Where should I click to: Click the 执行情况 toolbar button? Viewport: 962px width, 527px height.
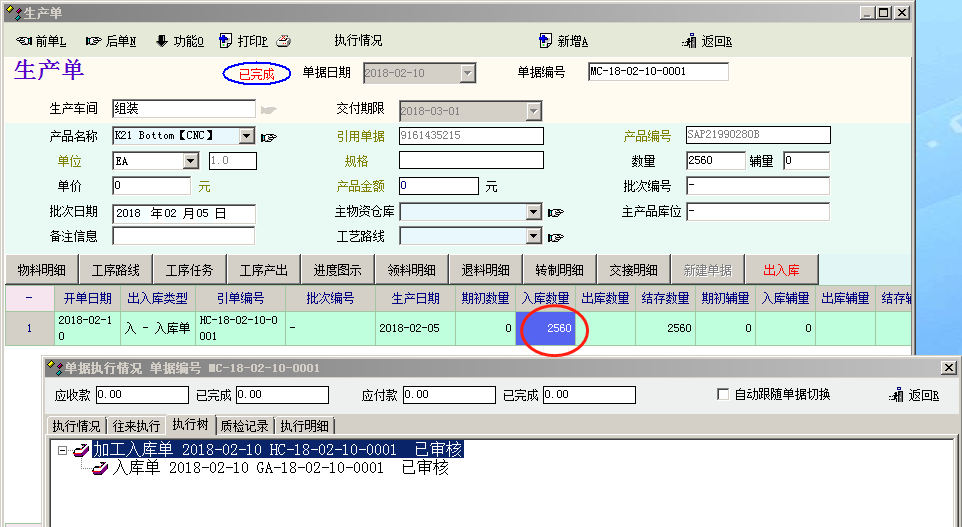coord(358,41)
